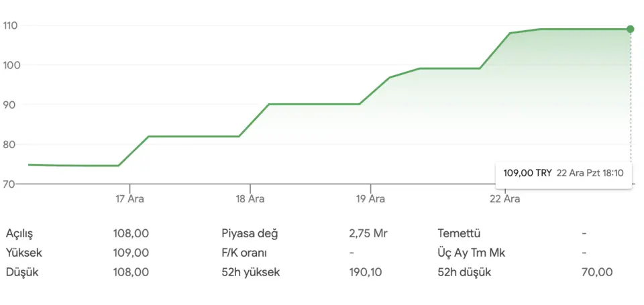This screenshot has height=305, width=644.
Task: Click the green end-point dot on the chart line
Action: (630, 29)
